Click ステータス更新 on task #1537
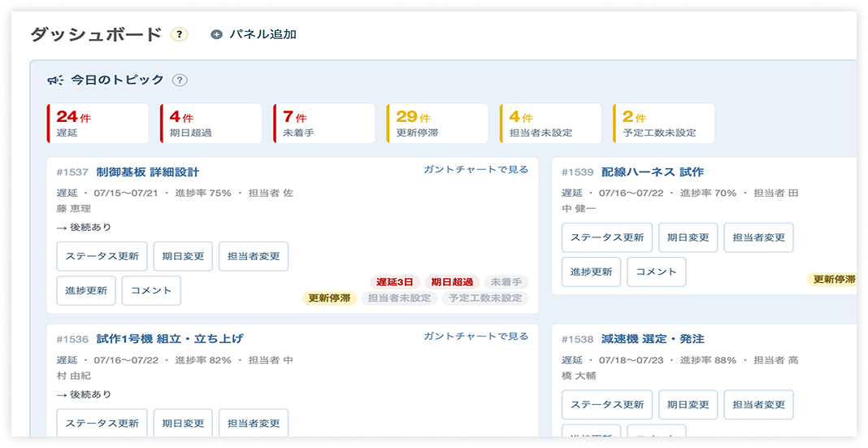The width and height of the screenshot is (868, 448). pyautogui.click(x=102, y=256)
